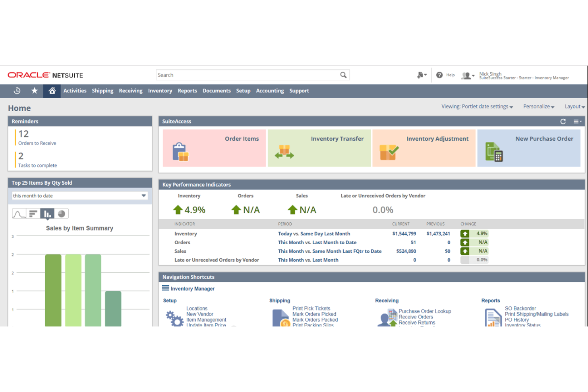Click the Sales KPI green arrow
This screenshot has width=588, height=392.
[293, 210]
